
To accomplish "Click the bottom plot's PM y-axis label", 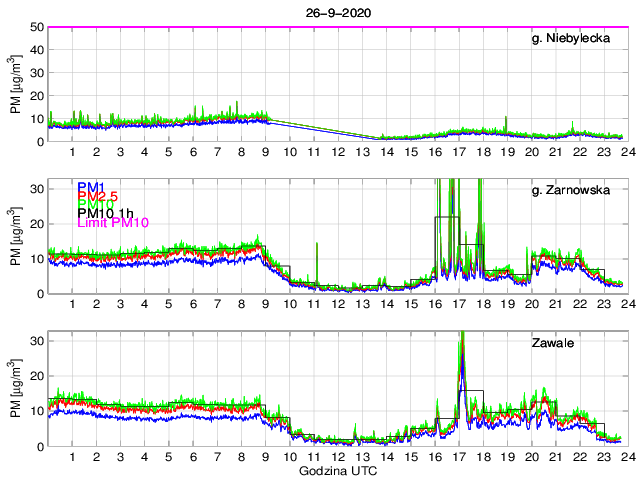I will (15, 389).
